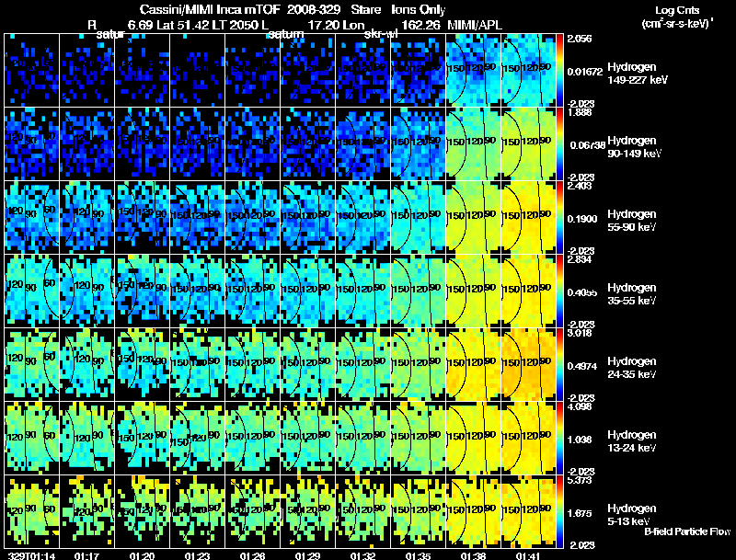Image resolution: width=736 pixels, height=560 pixels.
Task: Click the Cassini/MIMI Inca mTOF plot title
Action: pos(293,10)
